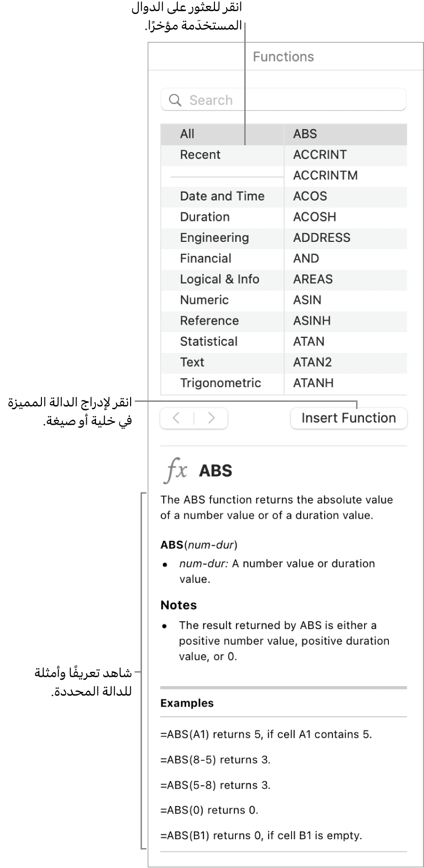Select the ABS function in list
The height and width of the screenshot is (868, 424).
click(x=305, y=134)
